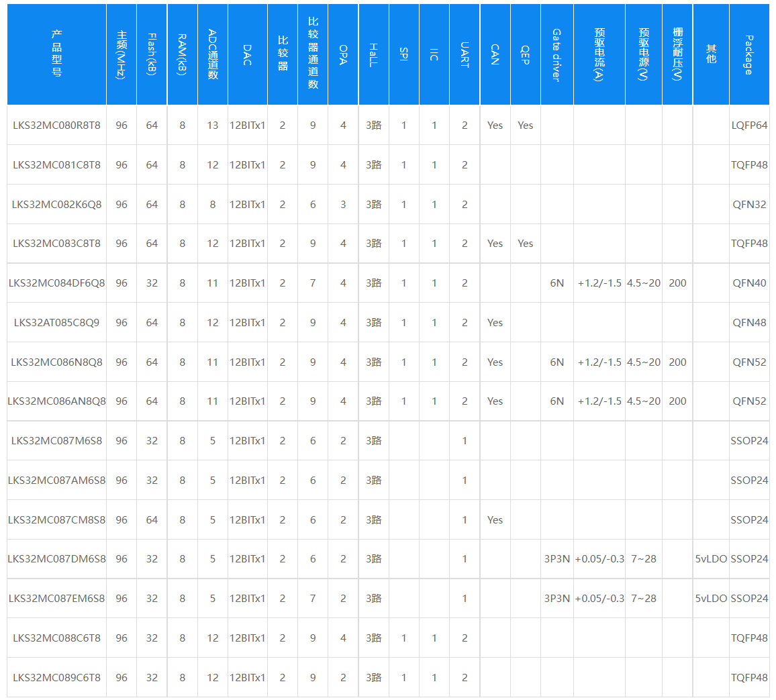Select product model LKS32MC087CM8S8

pos(56,520)
